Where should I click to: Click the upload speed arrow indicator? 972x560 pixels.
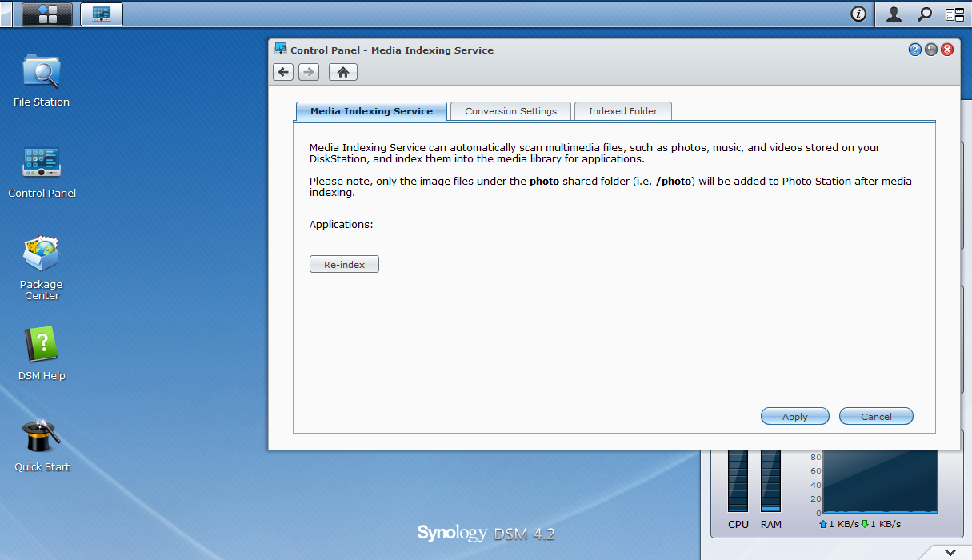(823, 524)
